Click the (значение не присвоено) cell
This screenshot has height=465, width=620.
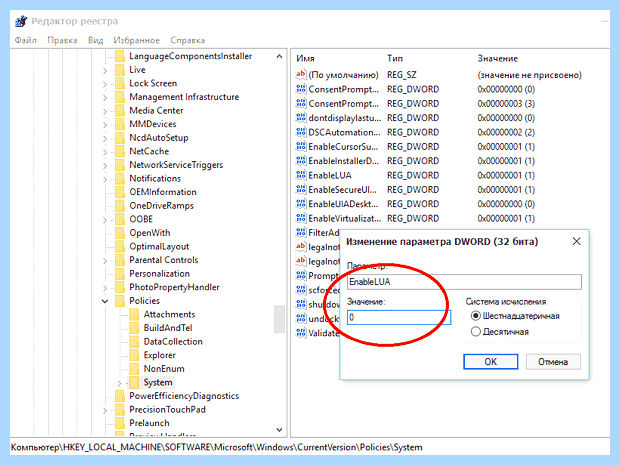click(529, 75)
